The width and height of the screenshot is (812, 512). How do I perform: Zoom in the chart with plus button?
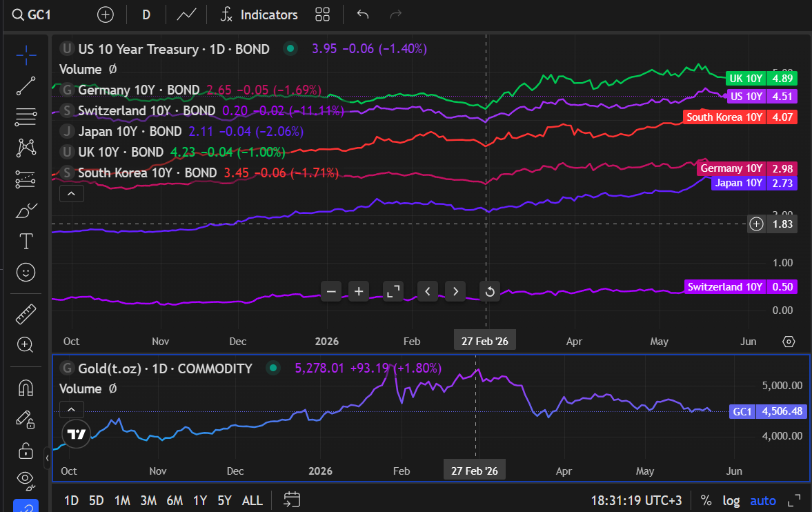coord(359,292)
